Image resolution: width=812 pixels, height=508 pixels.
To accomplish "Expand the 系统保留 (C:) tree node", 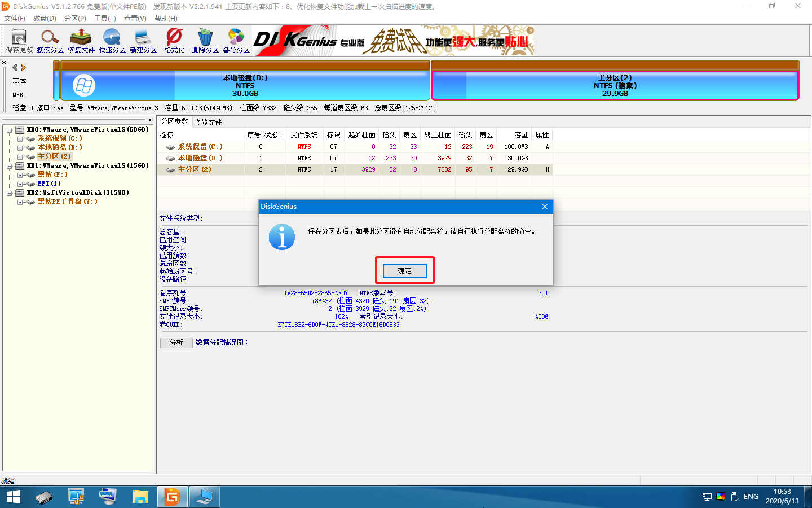I will point(20,139).
